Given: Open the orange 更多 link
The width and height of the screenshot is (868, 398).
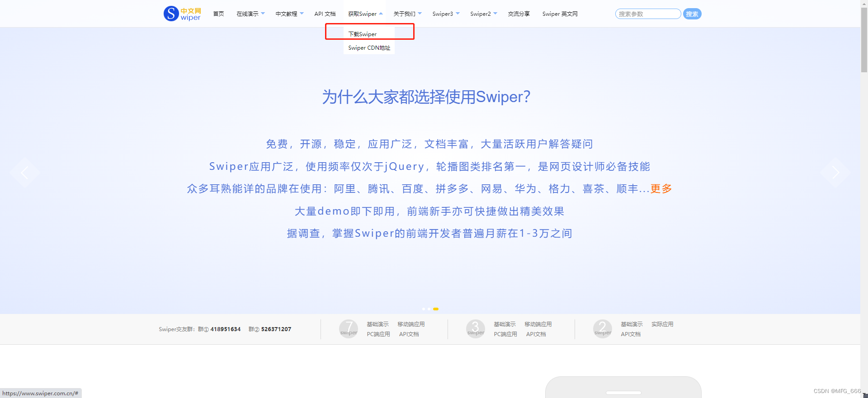Looking at the screenshot, I should [661, 188].
